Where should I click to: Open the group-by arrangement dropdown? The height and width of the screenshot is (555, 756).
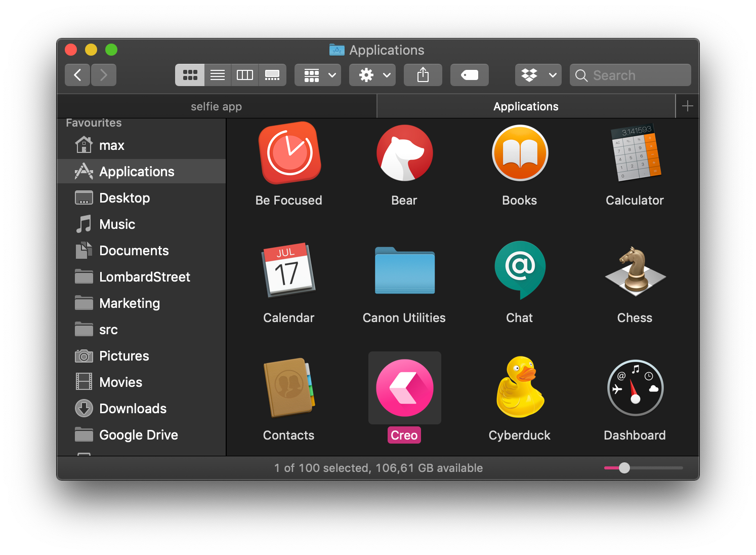[x=318, y=75]
